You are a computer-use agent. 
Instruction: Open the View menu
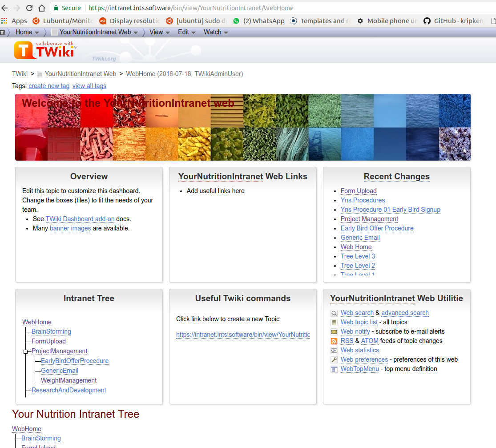(x=159, y=32)
